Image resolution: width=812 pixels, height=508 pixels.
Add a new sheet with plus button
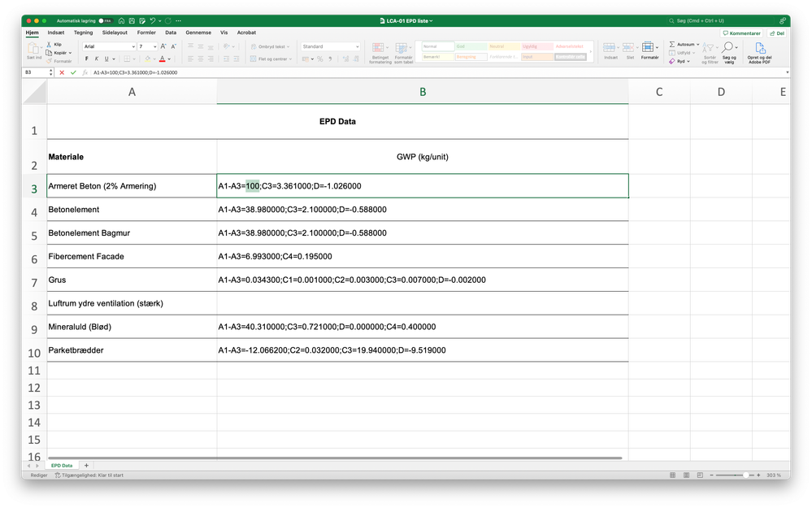86,466
